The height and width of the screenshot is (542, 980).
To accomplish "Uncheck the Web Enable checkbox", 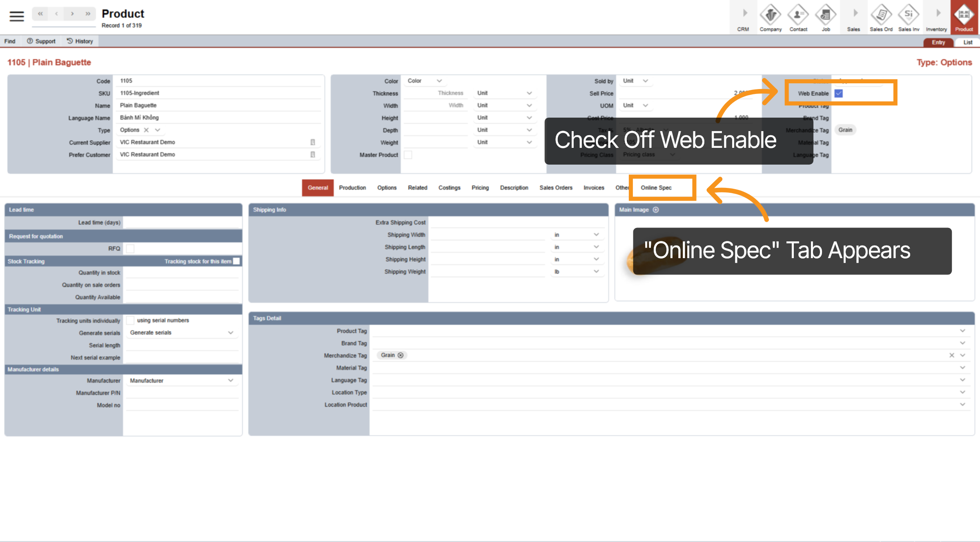I will (x=838, y=94).
